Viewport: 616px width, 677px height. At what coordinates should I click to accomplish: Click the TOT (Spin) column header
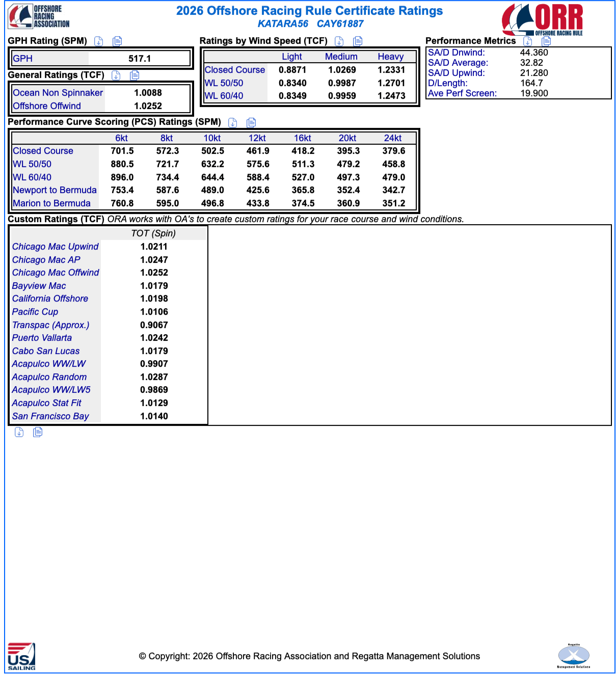pyautogui.click(x=153, y=233)
